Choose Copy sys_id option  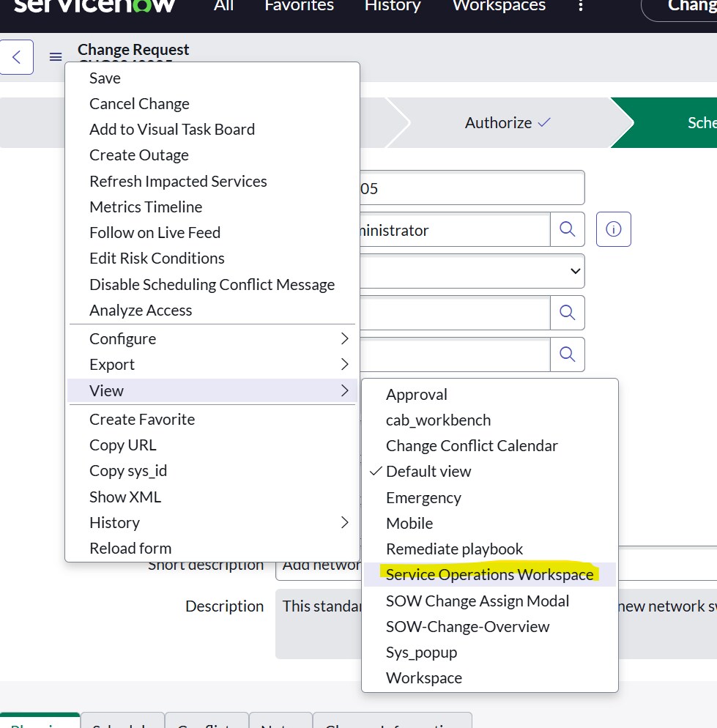pyautogui.click(x=212, y=471)
